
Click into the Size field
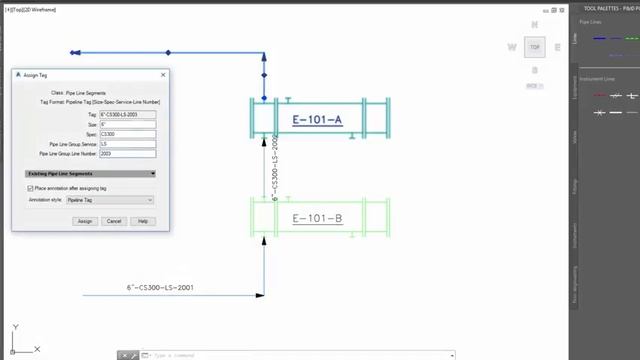(x=128, y=124)
